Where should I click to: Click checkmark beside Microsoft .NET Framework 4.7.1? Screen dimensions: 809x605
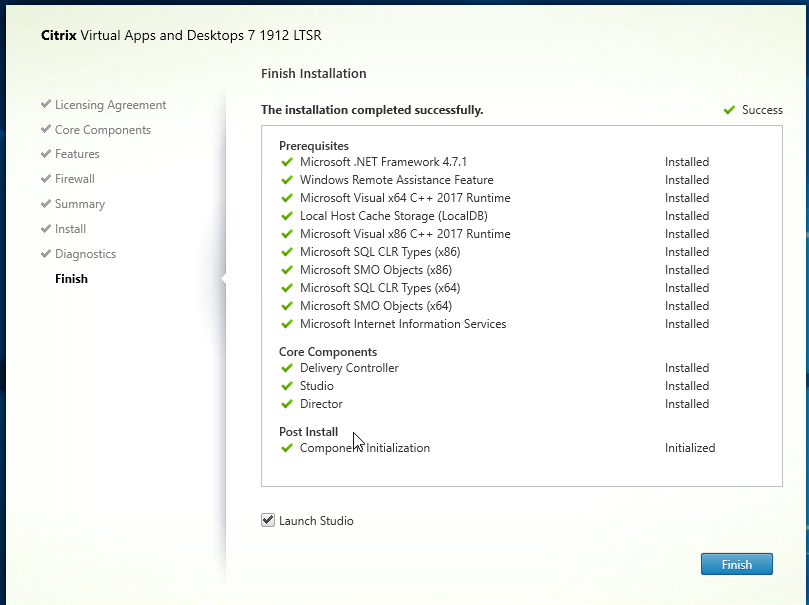click(287, 162)
